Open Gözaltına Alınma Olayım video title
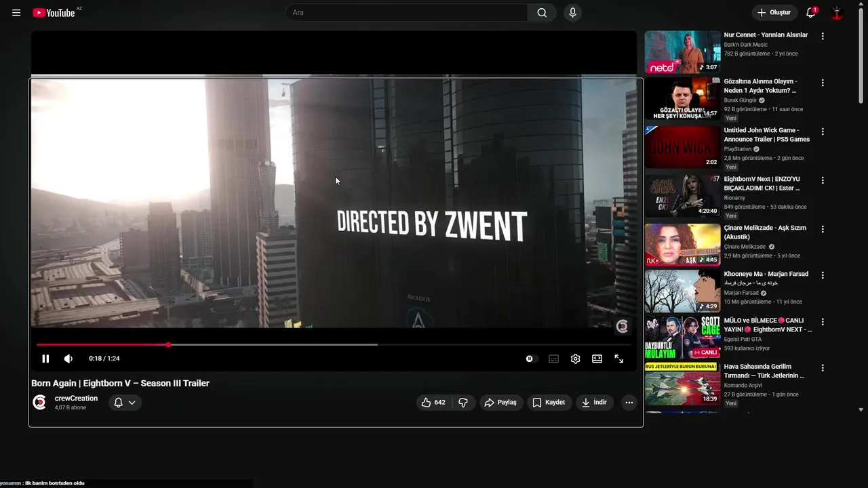868x488 pixels. pyautogui.click(x=760, y=85)
